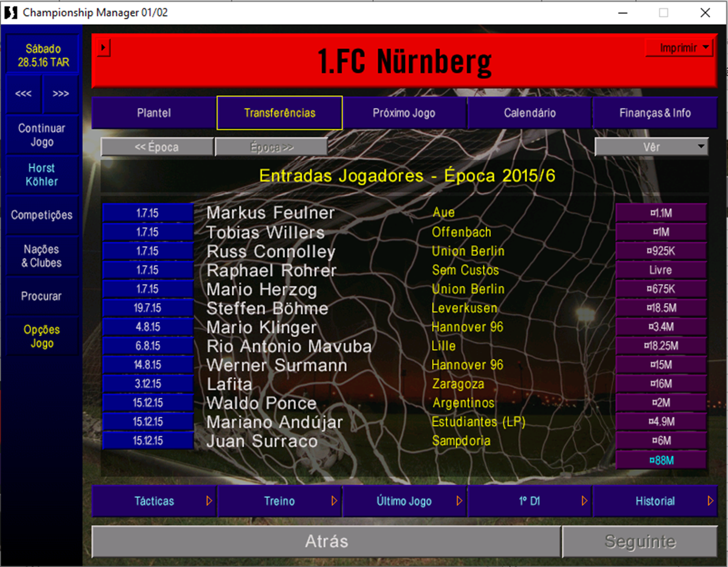Screen dimensions: 728x567
Task: Open club Lille
Action: [444, 346]
